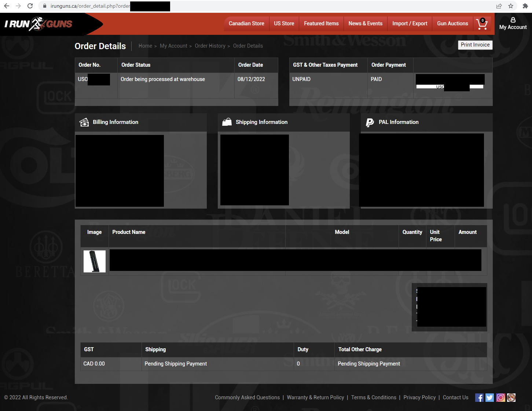Go to Order History breadcrumb link
The height and width of the screenshot is (411, 532).
(x=210, y=46)
